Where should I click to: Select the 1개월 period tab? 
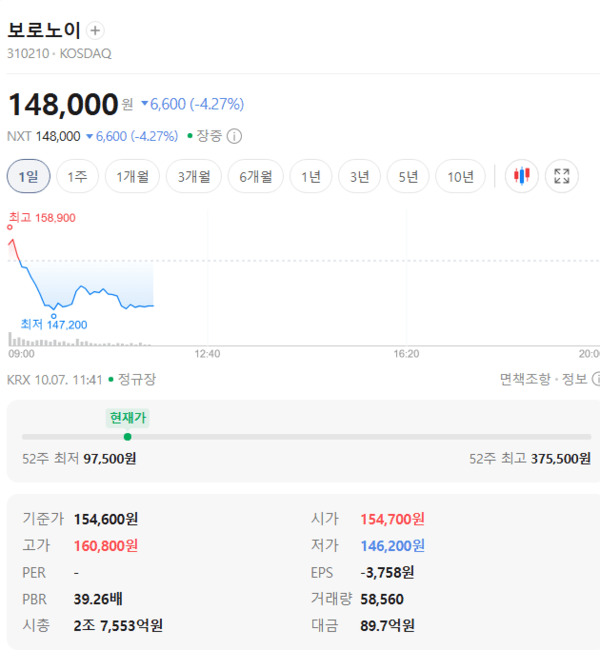(x=132, y=176)
